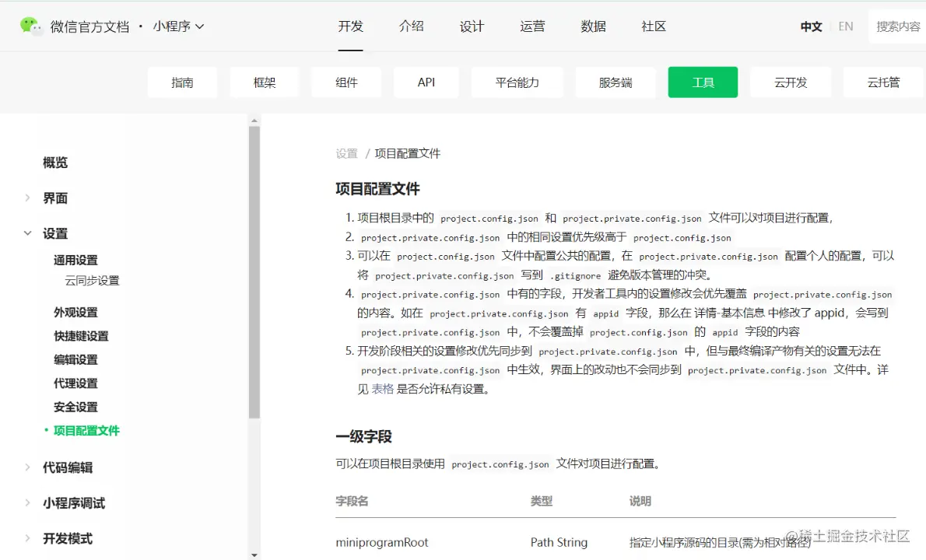Click the 设置 breadcrumb link
This screenshot has height=560, width=926.
pyautogui.click(x=346, y=153)
